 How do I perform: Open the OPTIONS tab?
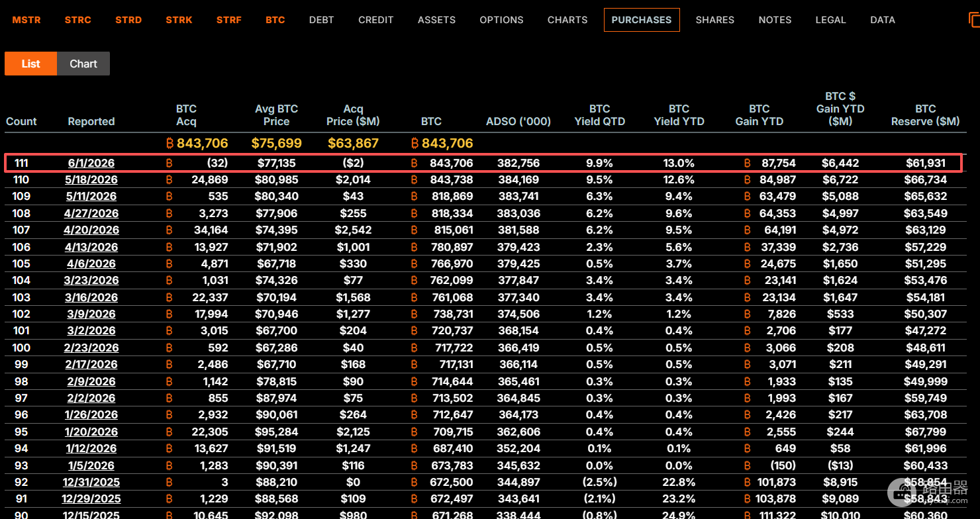pyautogui.click(x=501, y=20)
